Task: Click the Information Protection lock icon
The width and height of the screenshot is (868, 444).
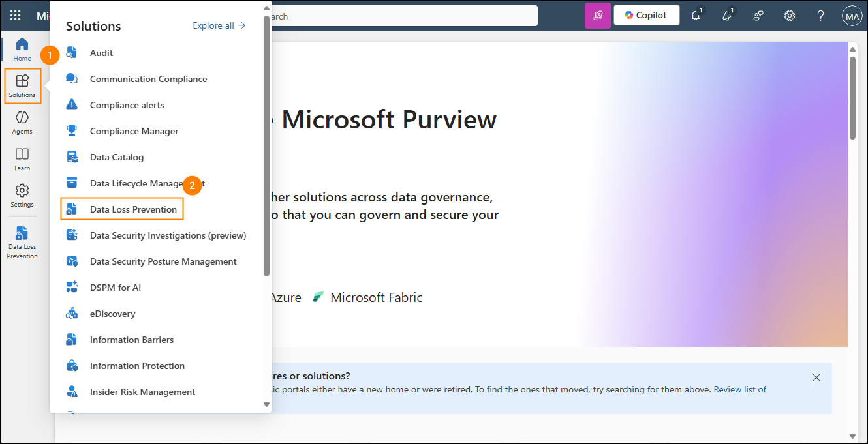Action: click(x=72, y=366)
